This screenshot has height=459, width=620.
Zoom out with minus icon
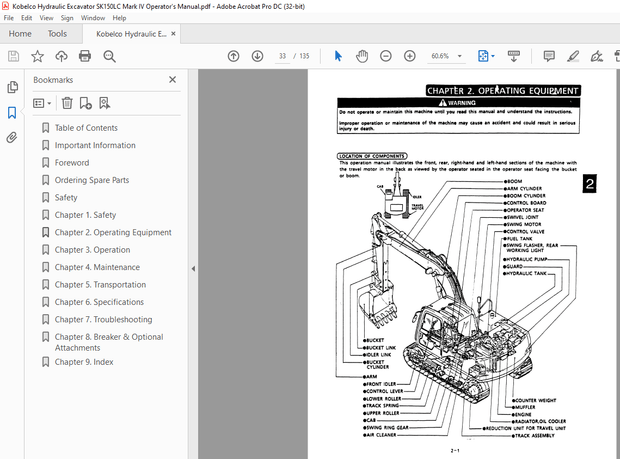tap(386, 56)
